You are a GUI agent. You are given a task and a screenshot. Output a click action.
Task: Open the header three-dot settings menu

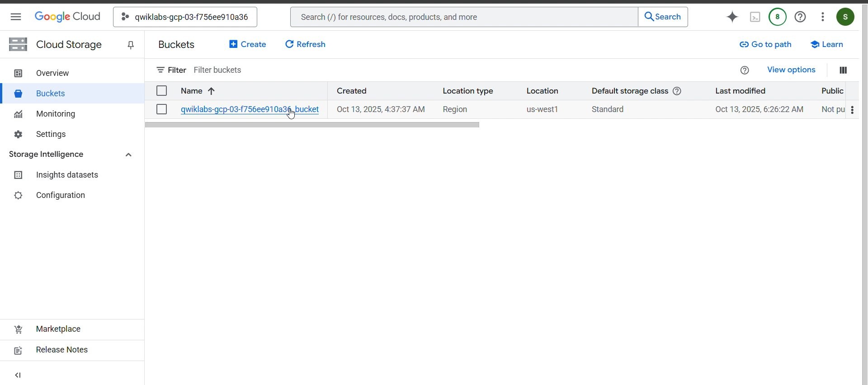[823, 17]
